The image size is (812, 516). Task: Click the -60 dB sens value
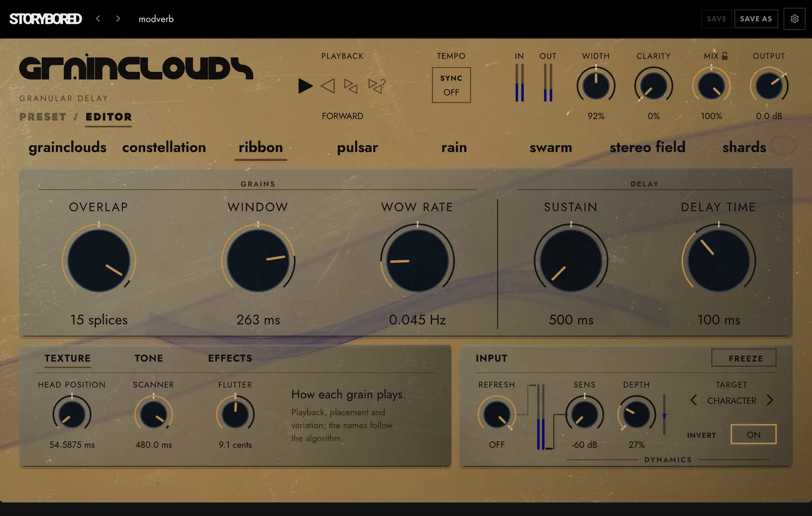[585, 445]
